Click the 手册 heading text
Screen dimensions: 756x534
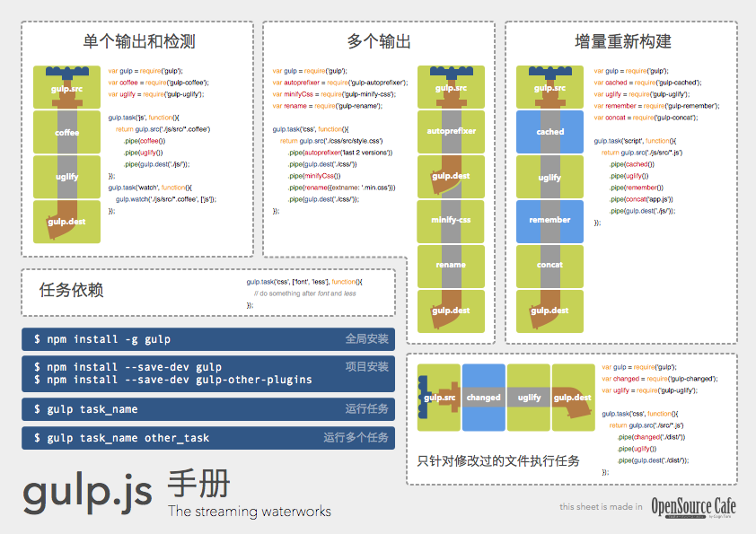[x=198, y=484]
